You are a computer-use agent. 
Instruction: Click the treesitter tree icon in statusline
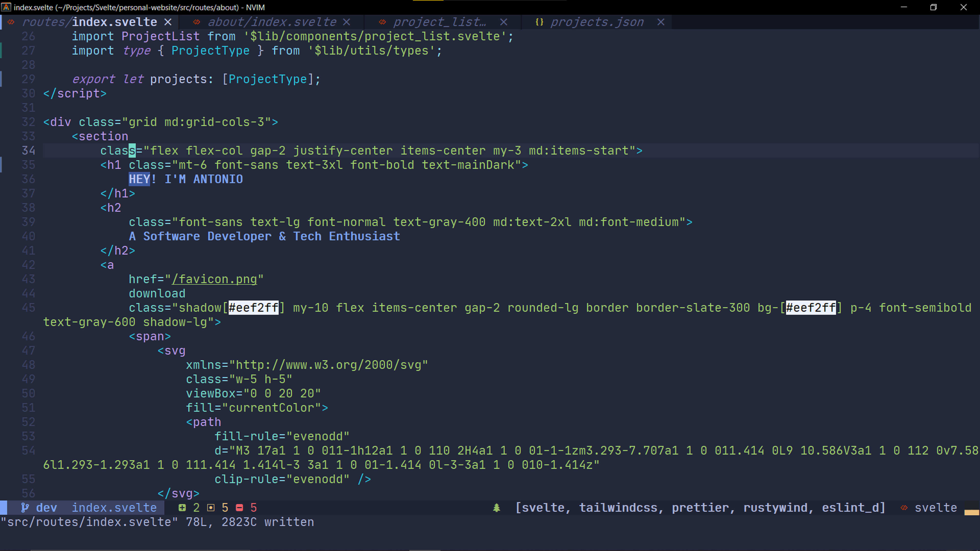tap(496, 507)
